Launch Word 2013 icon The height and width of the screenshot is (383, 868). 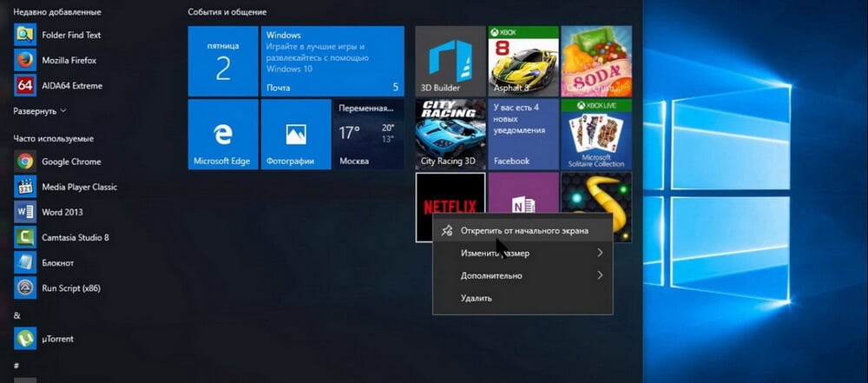click(x=25, y=212)
